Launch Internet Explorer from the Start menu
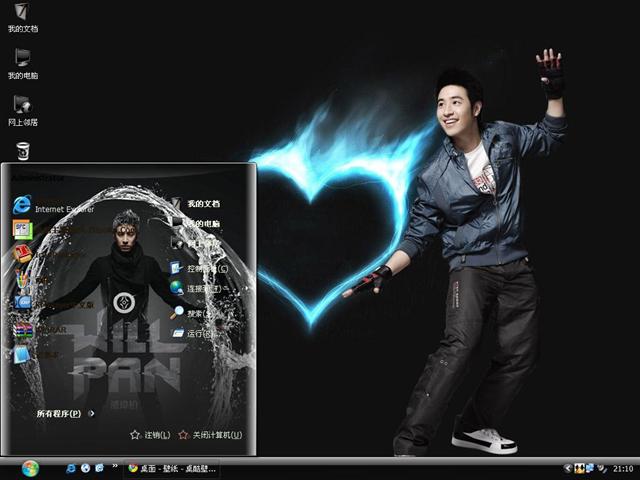This screenshot has height=480, width=640. [x=53, y=205]
